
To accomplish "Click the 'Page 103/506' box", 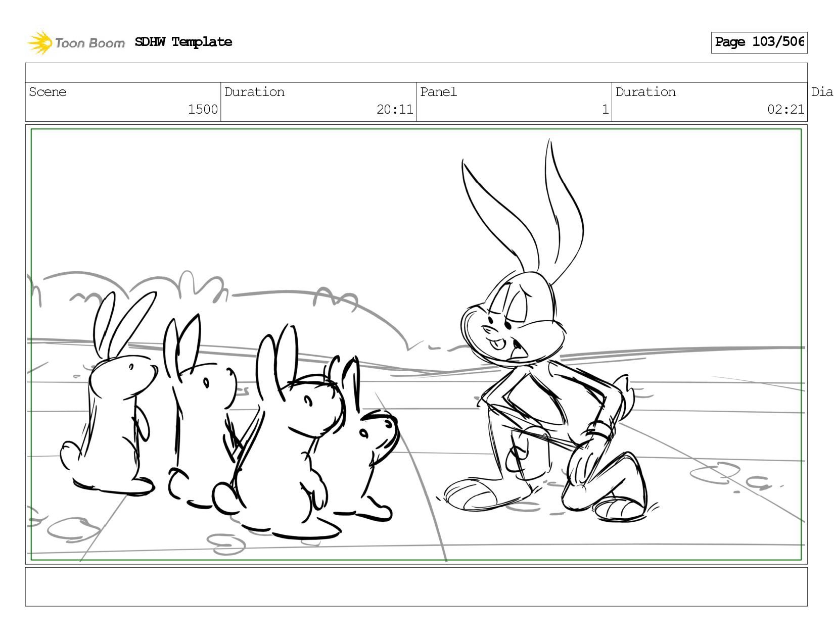I will tap(759, 42).
